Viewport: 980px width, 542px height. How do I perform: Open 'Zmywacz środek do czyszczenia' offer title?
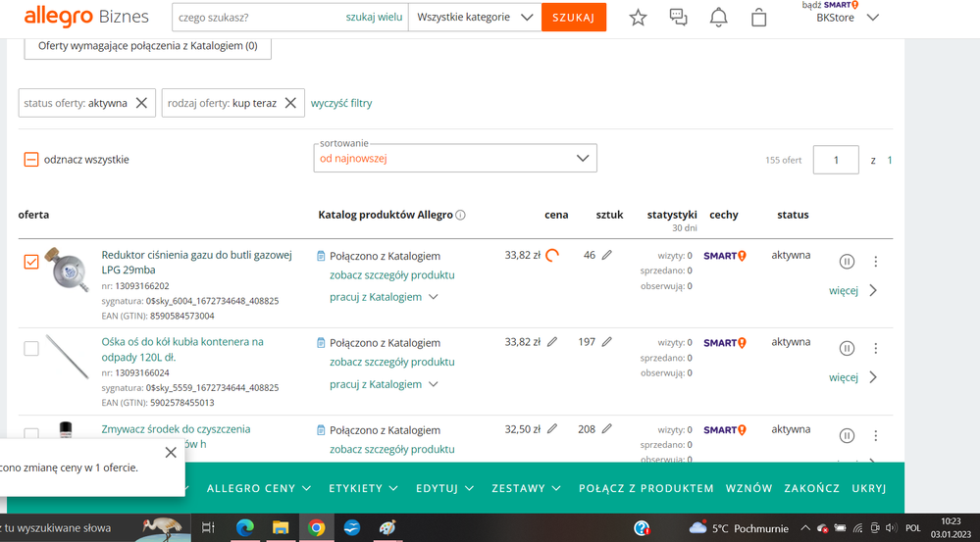coord(176,429)
